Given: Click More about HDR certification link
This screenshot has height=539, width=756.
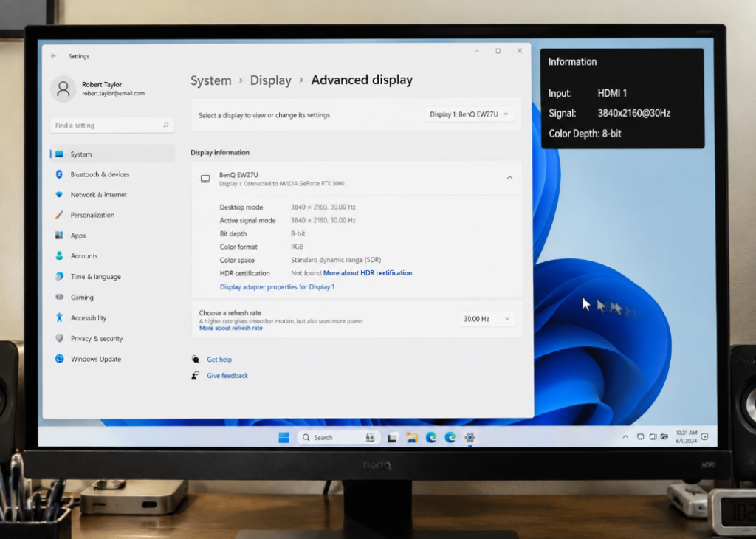Looking at the screenshot, I should 368,273.
